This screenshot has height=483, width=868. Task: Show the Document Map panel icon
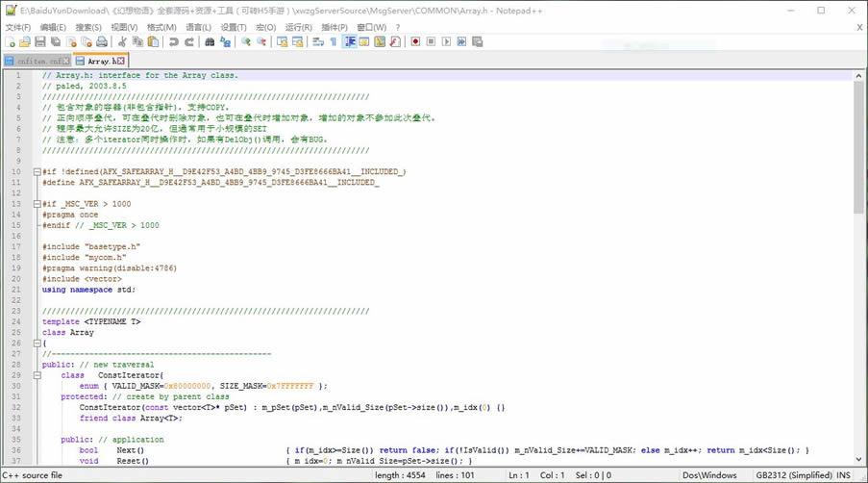click(x=380, y=42)
